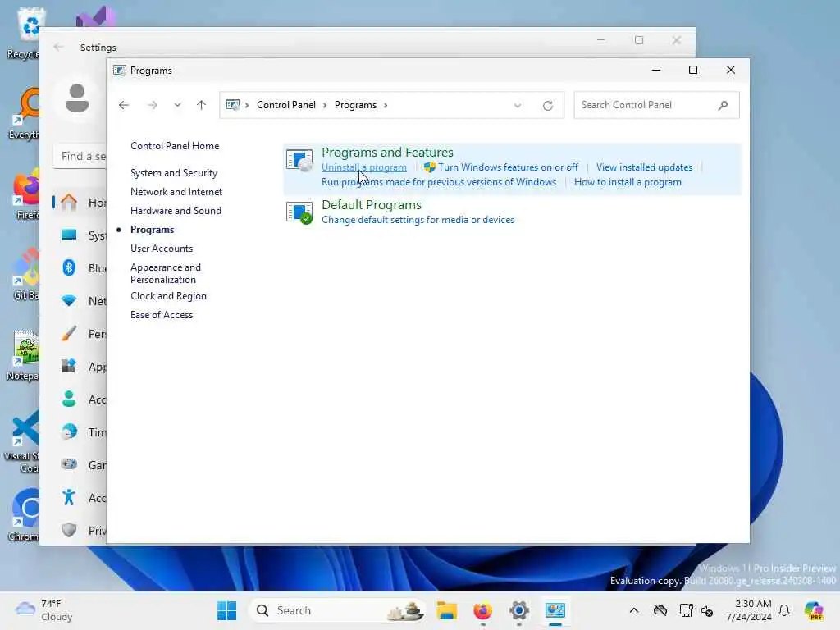Click Gaming controller icon in Settings
Screen dimensions: 840x630
pyautogui.click(x=69, y=464)
